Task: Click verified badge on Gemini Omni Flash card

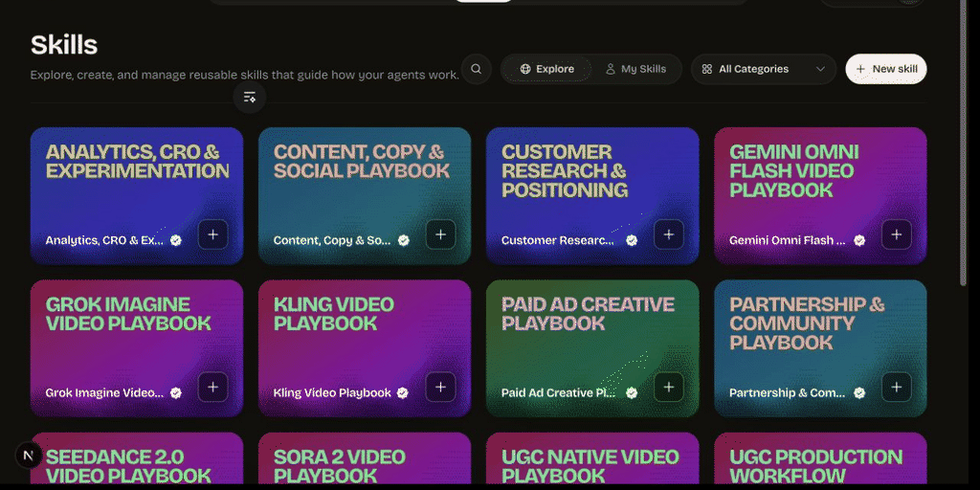Action: tap(859, 240)
